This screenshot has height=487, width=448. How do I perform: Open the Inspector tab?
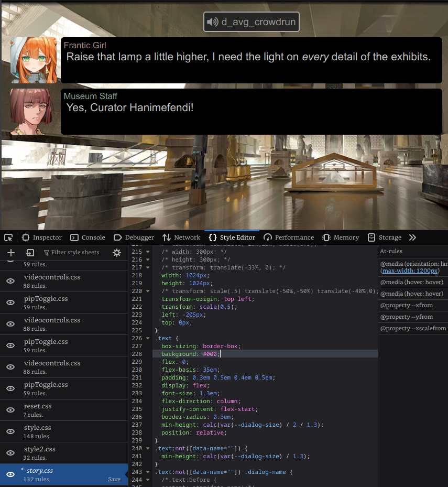pos(42,237)
